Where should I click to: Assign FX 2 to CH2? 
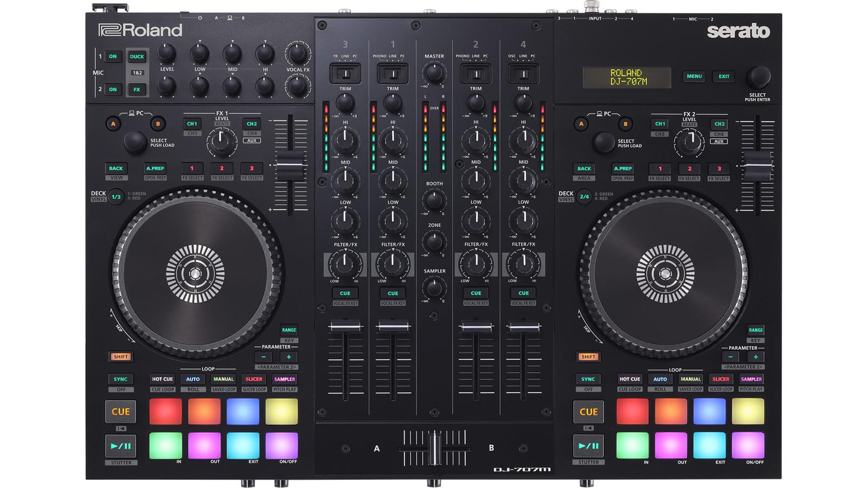719,124
